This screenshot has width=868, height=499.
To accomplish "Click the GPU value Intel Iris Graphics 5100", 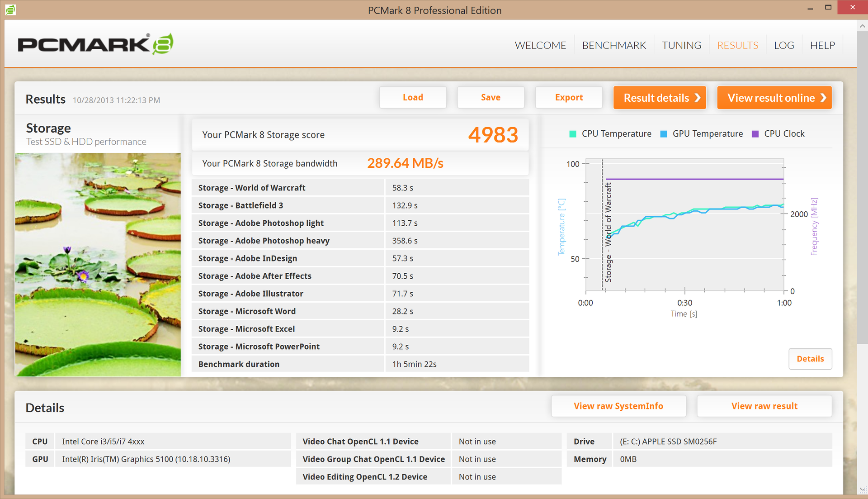I will click(x=146, y=459).
